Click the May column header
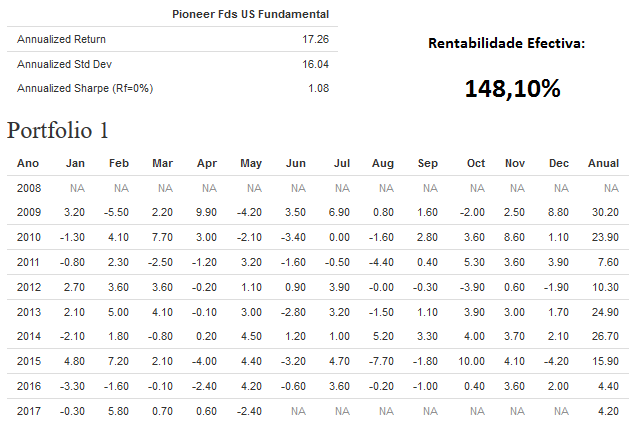 252,163
